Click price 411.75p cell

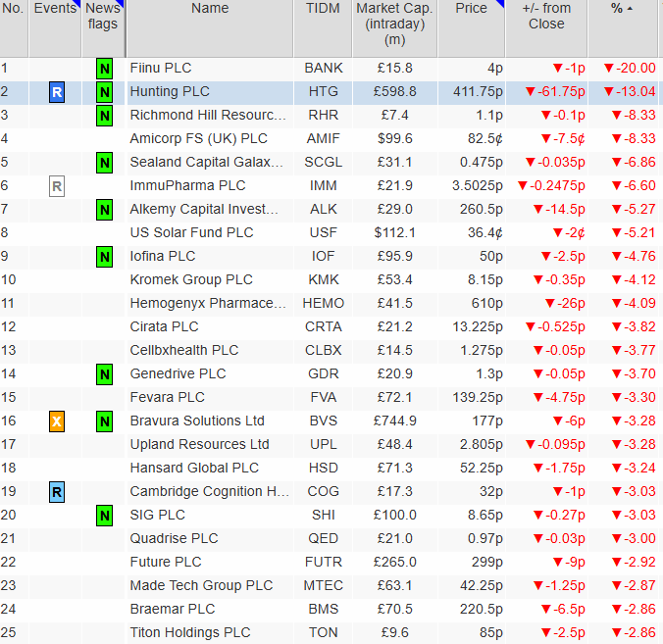472,92
